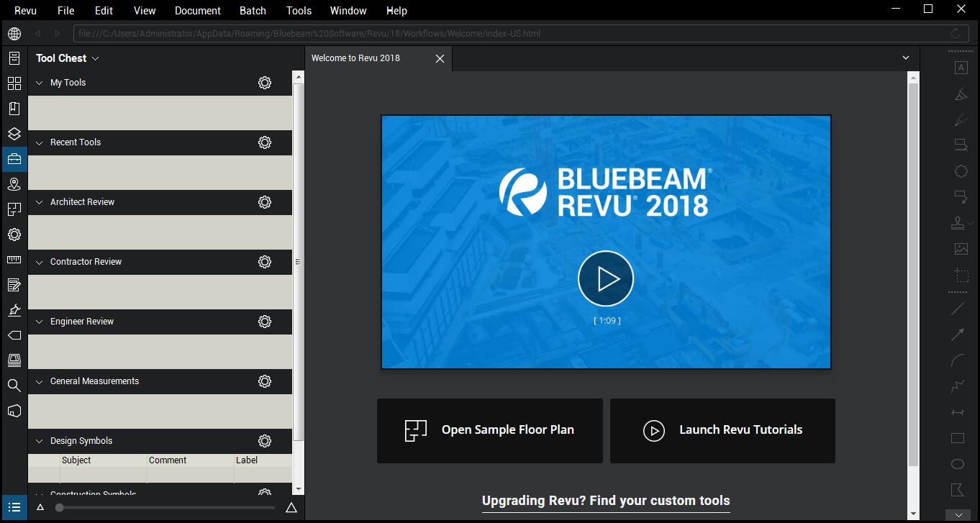980x523 pixels.
Task: Follow the Upgrading Revu custom tools link
Action: pos(606,501)
